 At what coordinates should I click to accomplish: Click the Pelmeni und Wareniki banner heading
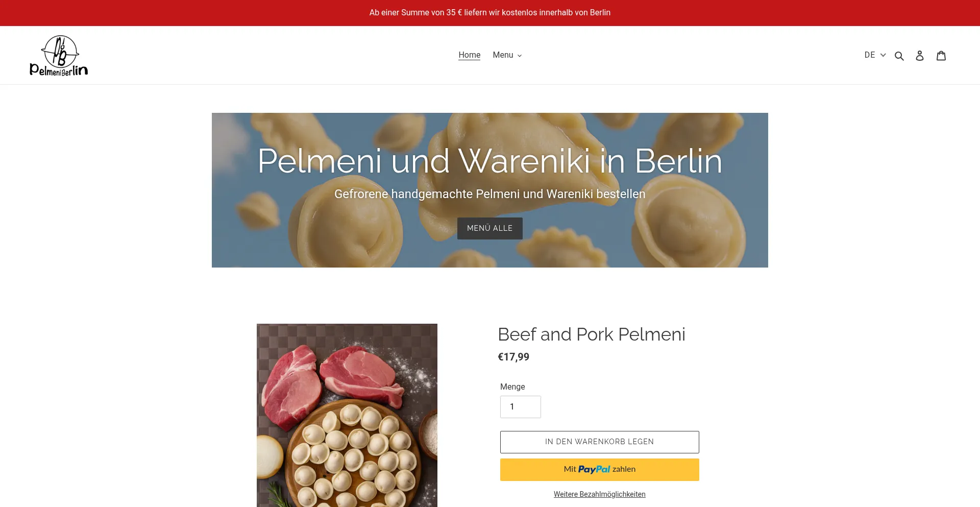click(490, 161)
